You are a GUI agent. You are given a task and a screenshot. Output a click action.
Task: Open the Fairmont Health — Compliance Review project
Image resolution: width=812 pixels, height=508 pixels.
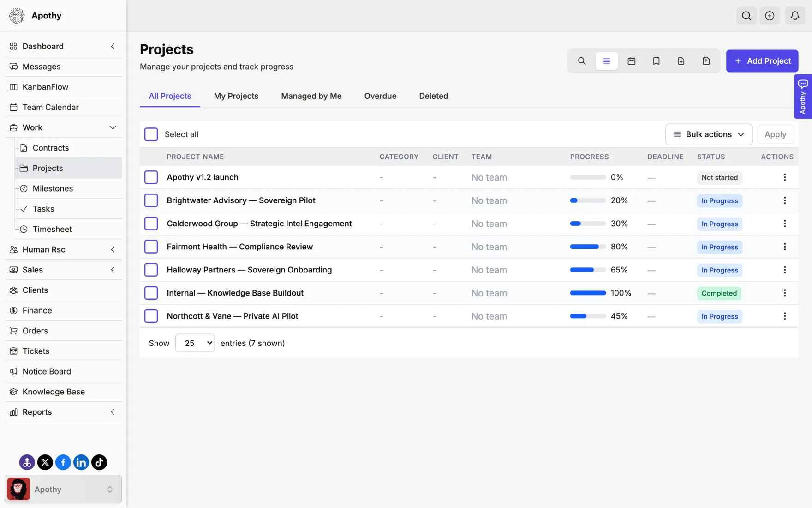tap(239, 247)
